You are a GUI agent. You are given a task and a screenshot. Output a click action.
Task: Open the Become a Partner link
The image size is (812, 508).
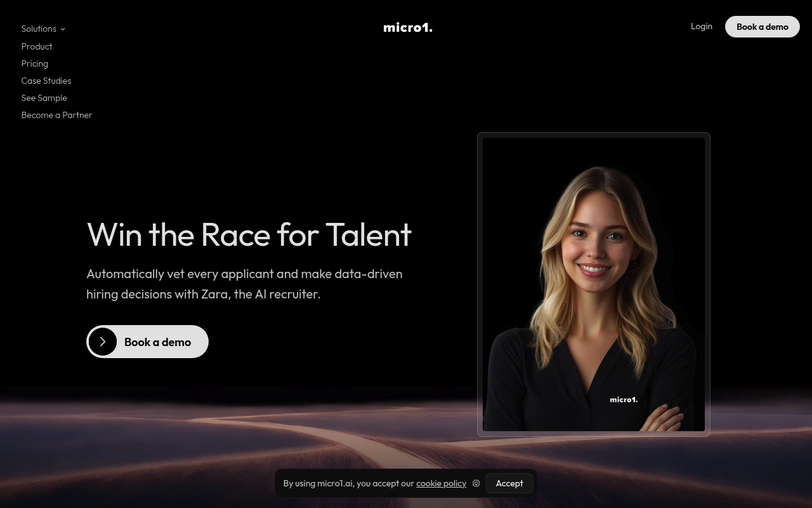[x=57, y=115]
